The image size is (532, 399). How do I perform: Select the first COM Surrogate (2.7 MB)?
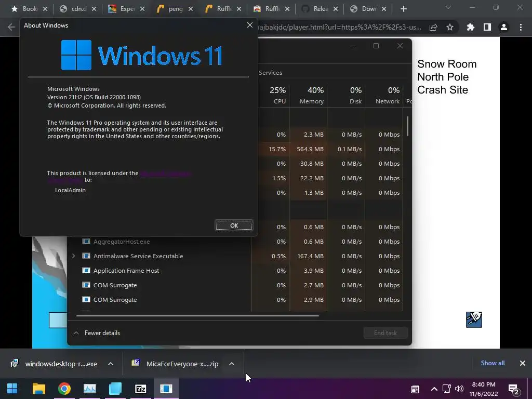115,285
